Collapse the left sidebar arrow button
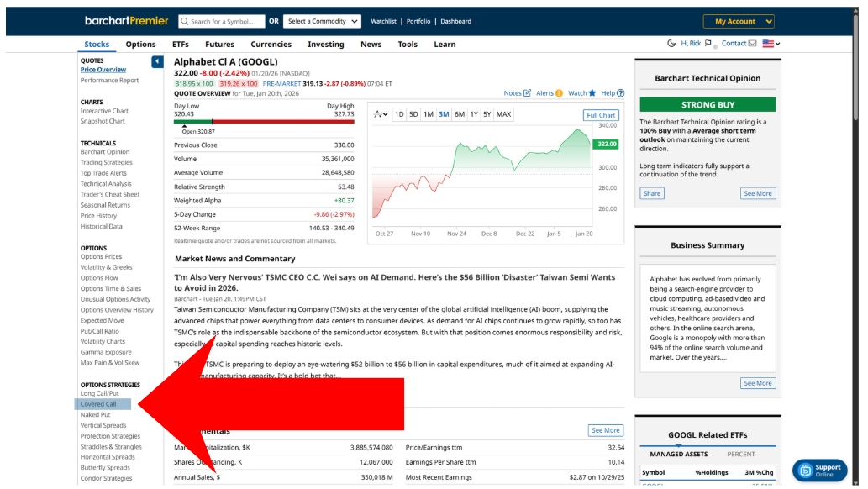 157,61
